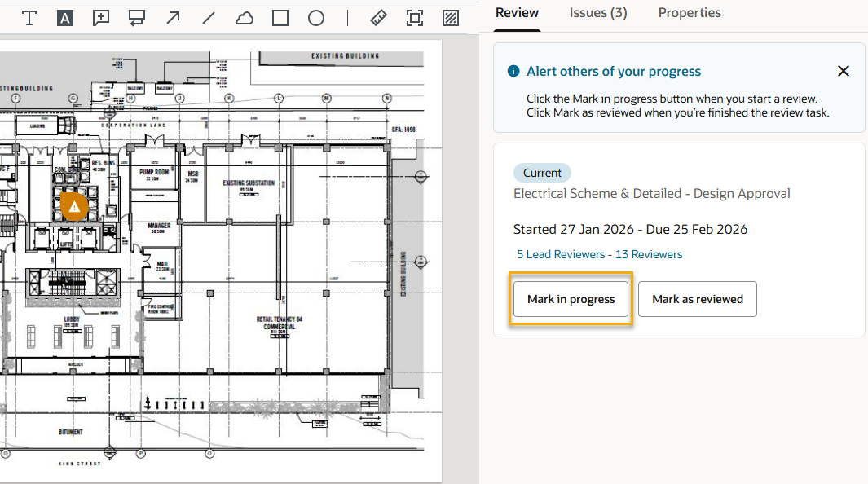This screenshot has width=868, height=484.
Task: Select the filled text box tool
Action: pos(65,18)
